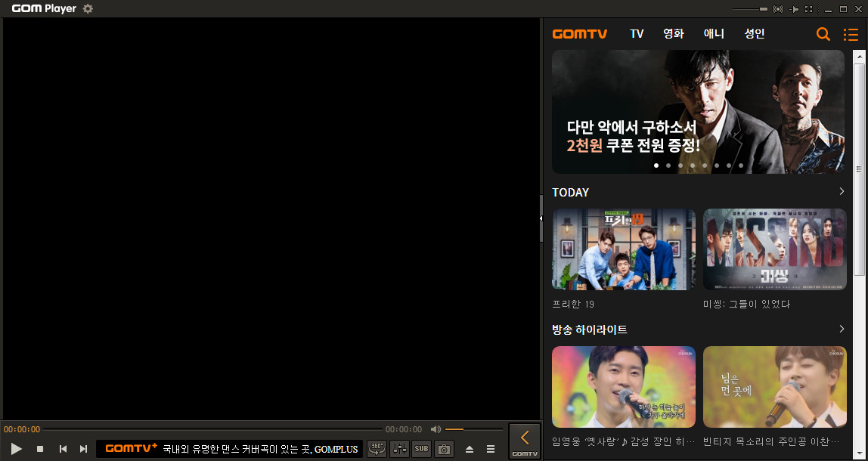
Task: Click the TODAY section heading
Action: click(570, 193)
